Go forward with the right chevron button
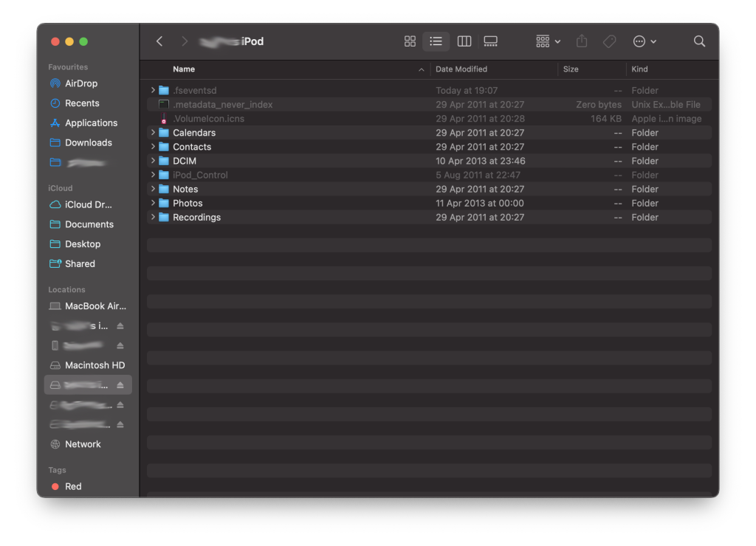756x546 pixels. coord(184,41)
